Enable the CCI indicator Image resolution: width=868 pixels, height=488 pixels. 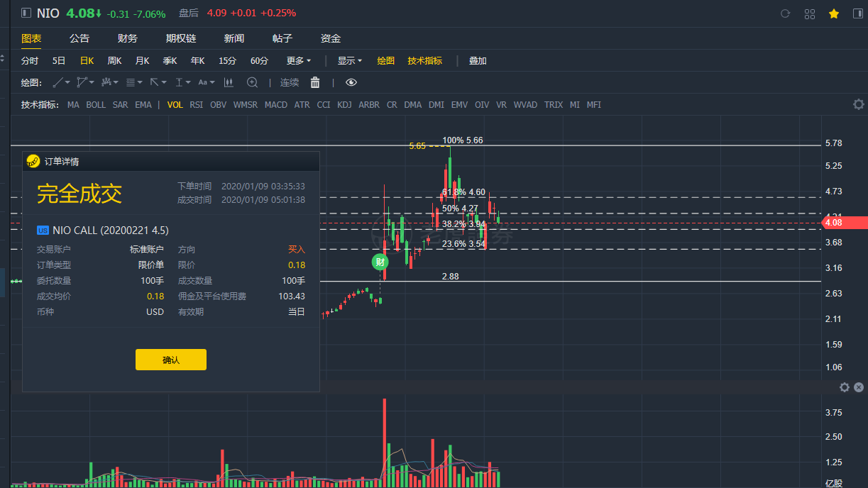tap(324, 104)
